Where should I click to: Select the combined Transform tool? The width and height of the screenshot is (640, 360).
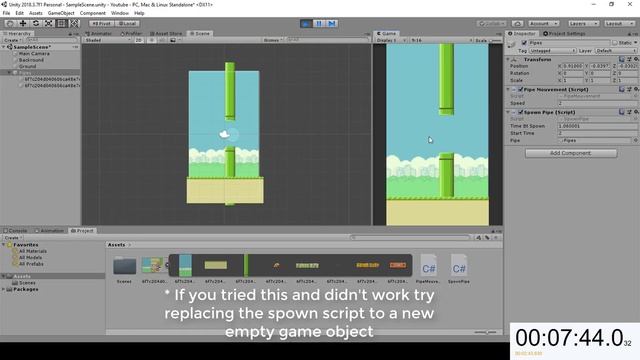click(x=74, y=24)
